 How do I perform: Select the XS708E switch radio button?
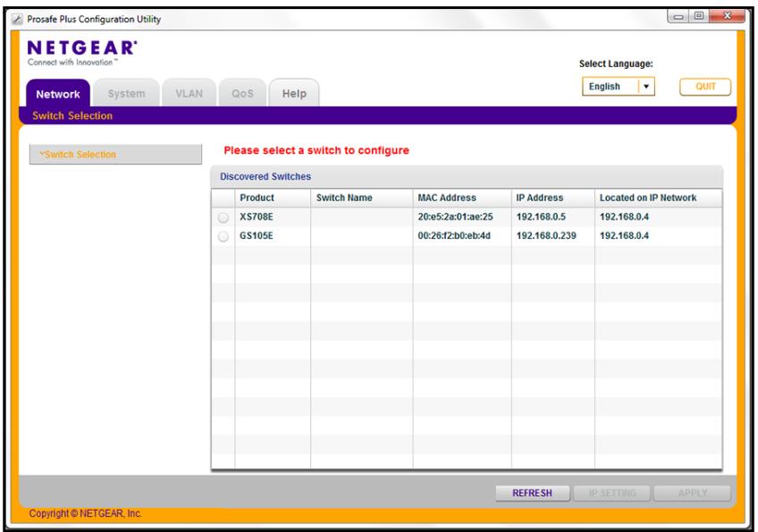coord(223,217)
